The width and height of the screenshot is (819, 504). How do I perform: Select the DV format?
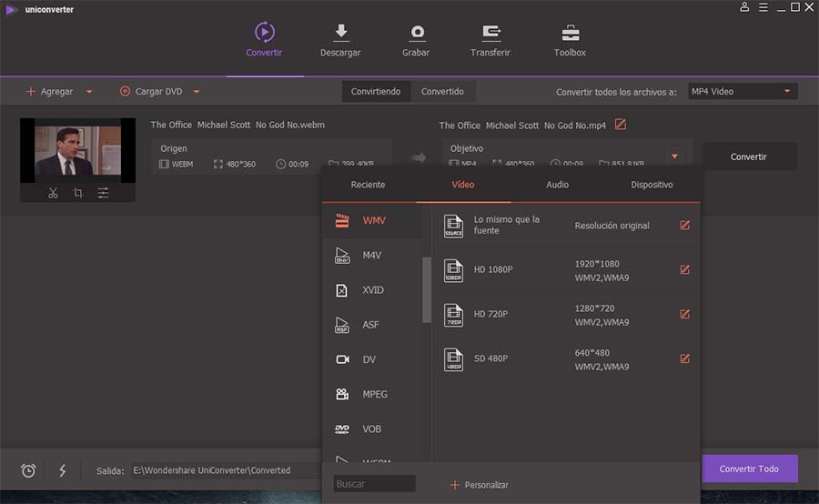click(373, 359)
